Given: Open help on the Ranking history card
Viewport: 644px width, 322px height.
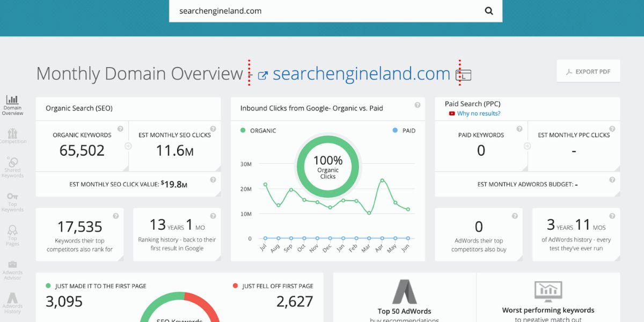Looking at the screenshot, I should pyautogui.click(x=213, y=216).
